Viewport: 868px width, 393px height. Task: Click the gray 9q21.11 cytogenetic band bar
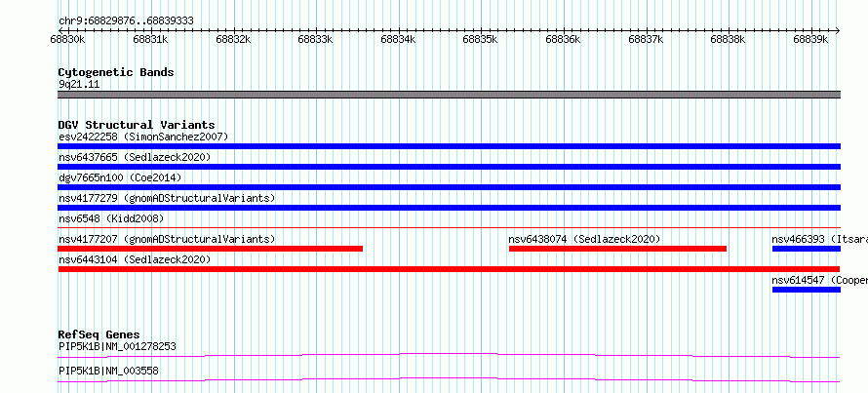449,95
